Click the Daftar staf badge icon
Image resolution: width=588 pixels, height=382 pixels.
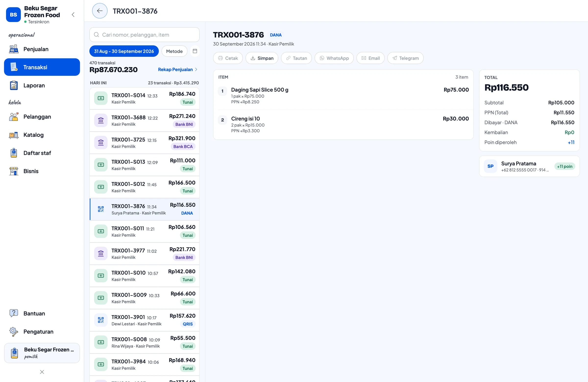pos(13,153)
